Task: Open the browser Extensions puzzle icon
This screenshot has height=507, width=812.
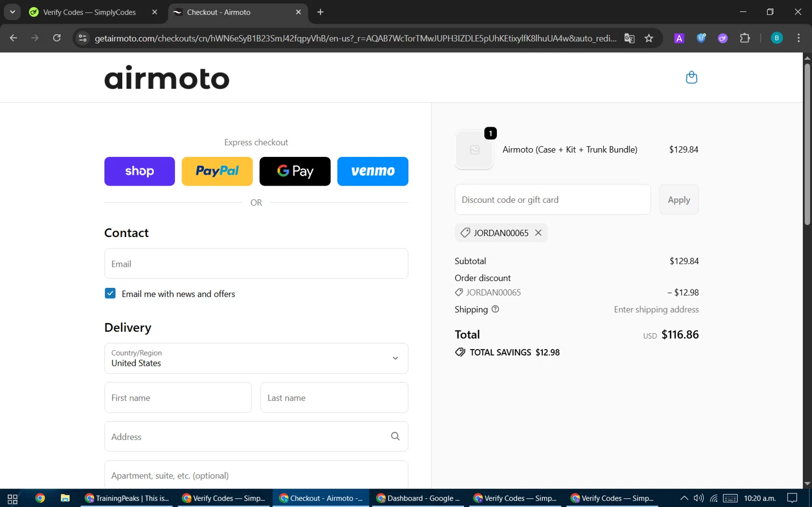Action: pos(745,38)
